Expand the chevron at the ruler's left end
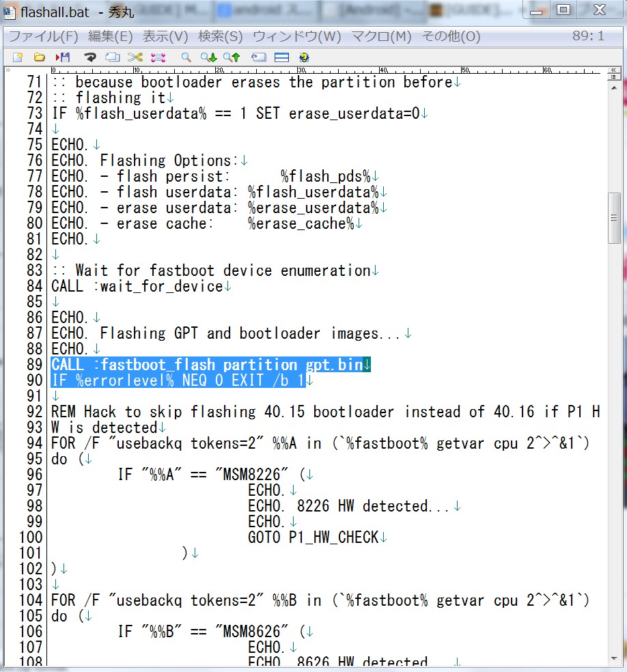Screen dimensions: 627x672 click(x=8, y=70)
